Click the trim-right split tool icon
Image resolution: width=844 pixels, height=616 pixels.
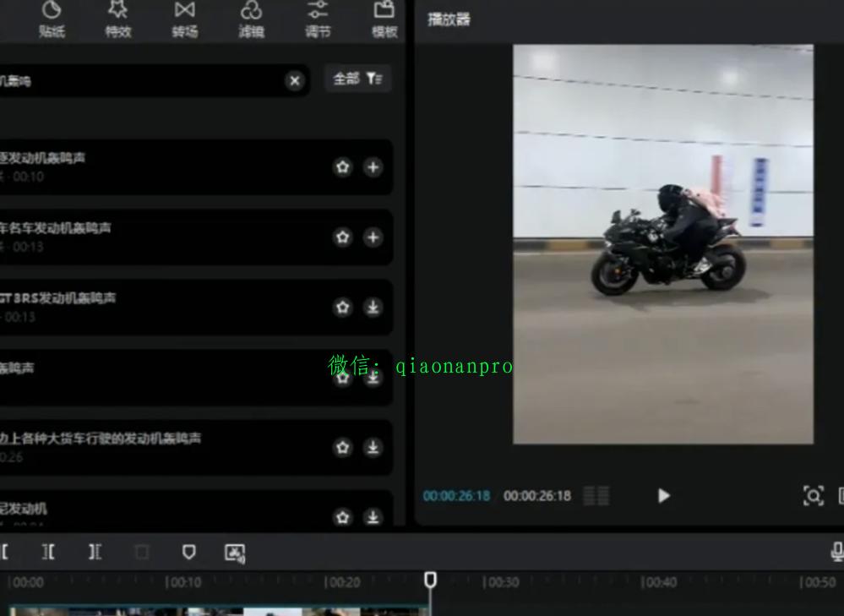click(95, 552)
